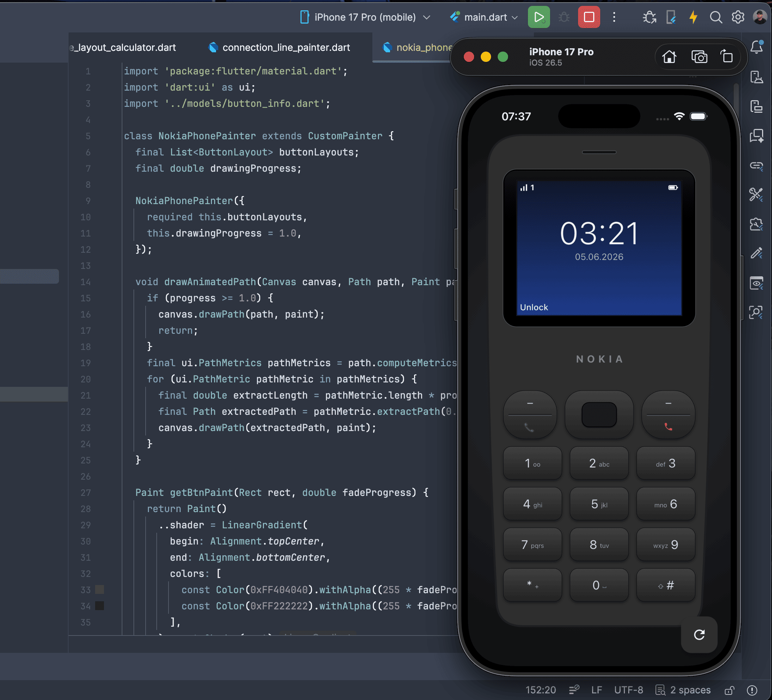Open notifications bell in right sidebar
This screenshot has width=772, height=700.
pyautogui.click(x=757, y=47)
